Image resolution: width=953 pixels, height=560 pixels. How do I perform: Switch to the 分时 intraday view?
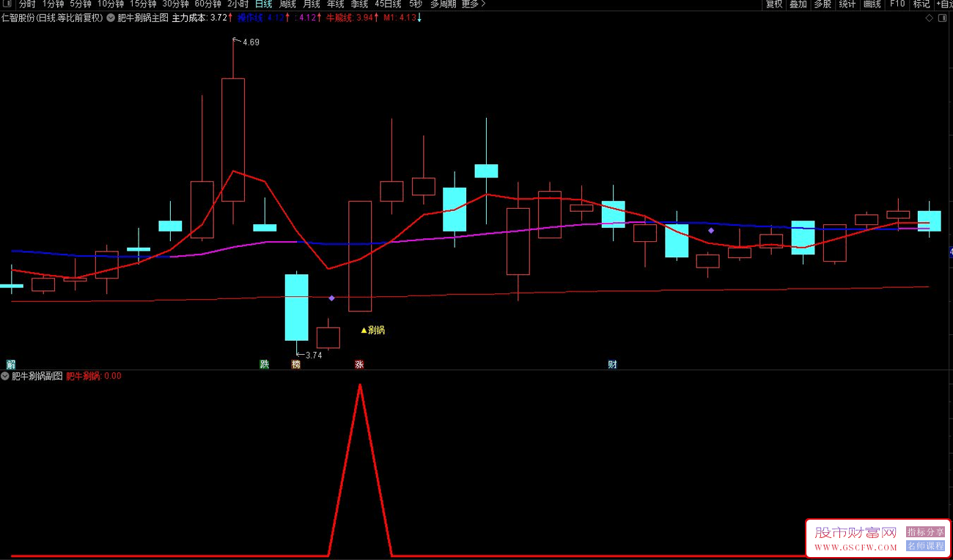click(x=27, y=4)
